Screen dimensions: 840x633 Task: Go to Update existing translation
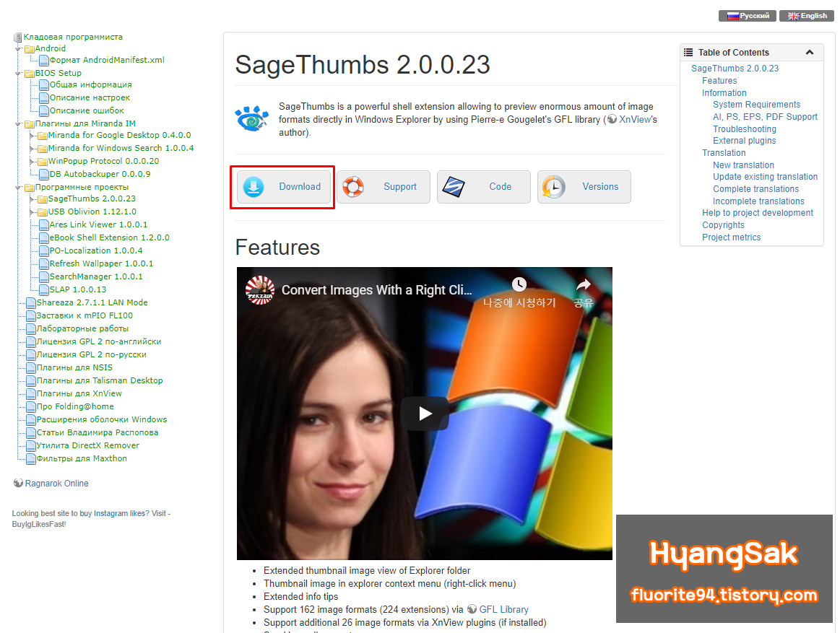(x=765, y=177)
